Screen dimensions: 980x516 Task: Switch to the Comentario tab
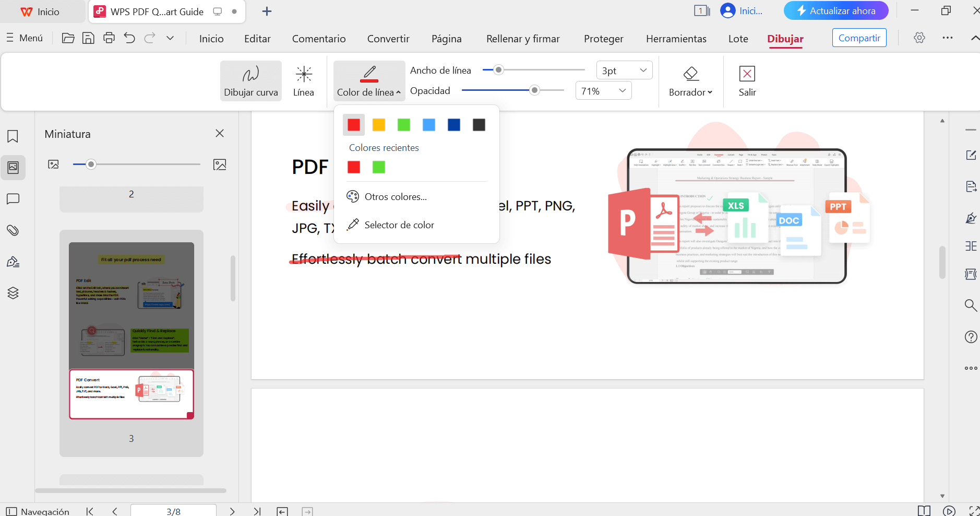318,39
